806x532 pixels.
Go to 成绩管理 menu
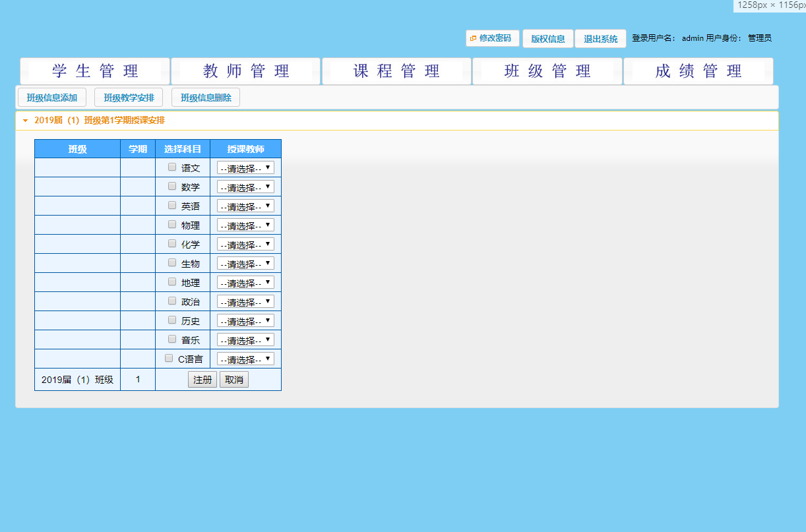[x=698, y=71]
